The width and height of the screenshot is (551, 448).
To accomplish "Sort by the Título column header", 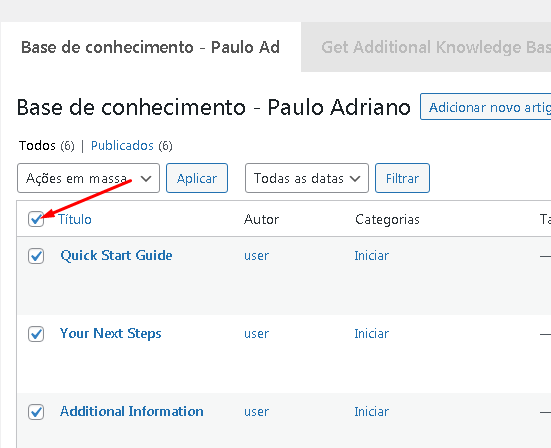I will 75,219.
